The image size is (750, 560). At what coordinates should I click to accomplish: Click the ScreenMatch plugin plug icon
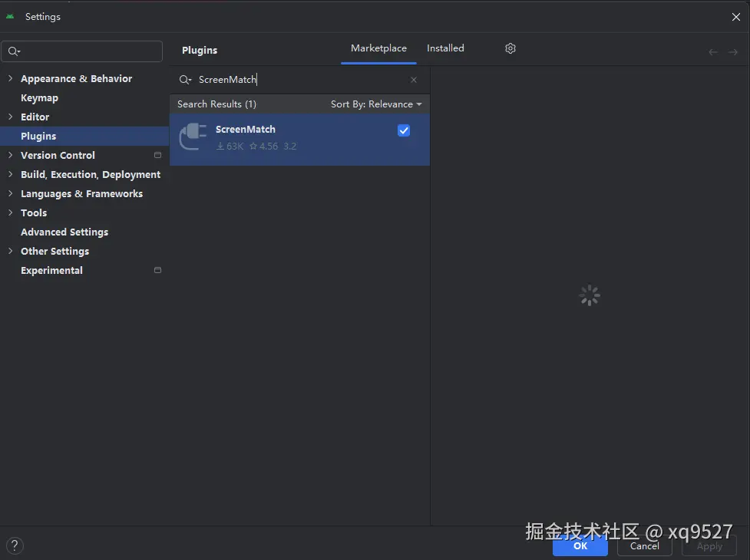193,137
